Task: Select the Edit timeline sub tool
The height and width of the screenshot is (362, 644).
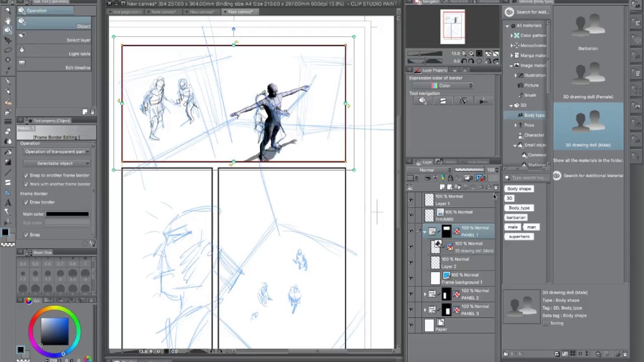Action: pos(54,64)
